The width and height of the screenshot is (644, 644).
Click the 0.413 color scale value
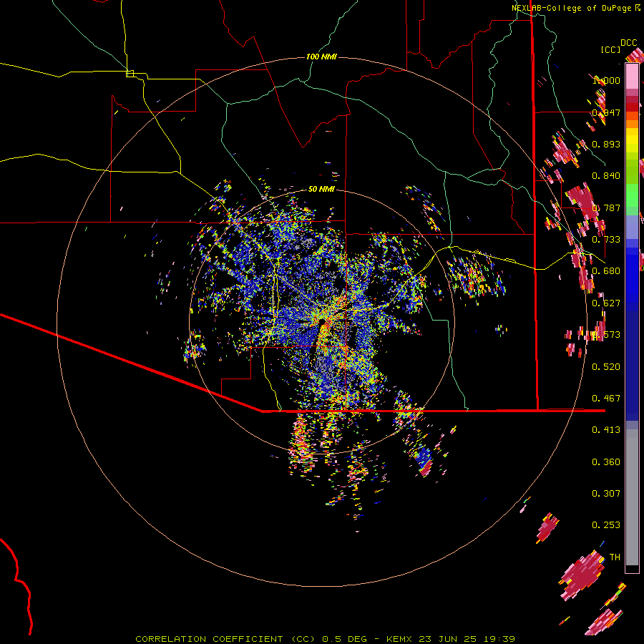(x=606, y=430)
